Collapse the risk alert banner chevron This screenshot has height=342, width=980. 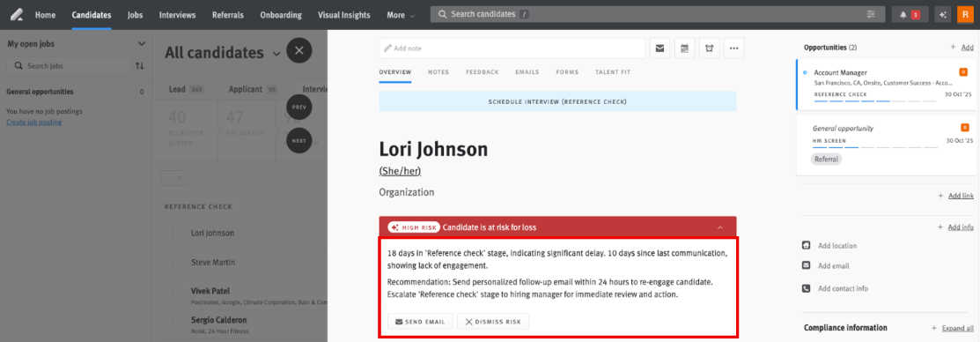click(720, 227)
